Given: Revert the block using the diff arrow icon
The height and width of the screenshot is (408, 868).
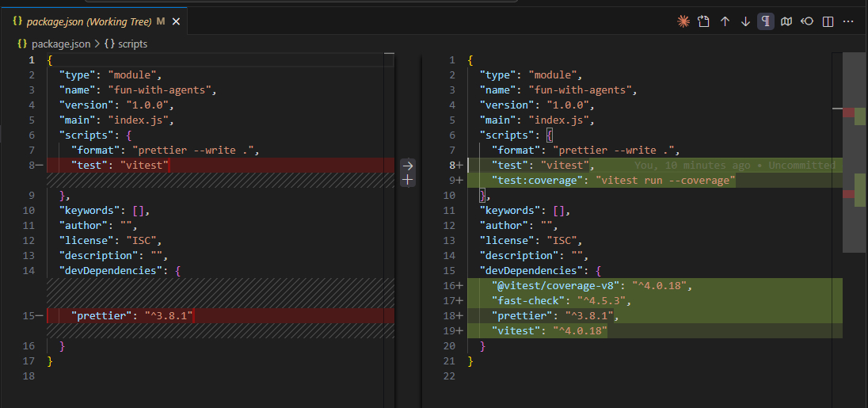Looking at the screenshot, I should pos(408,166).
